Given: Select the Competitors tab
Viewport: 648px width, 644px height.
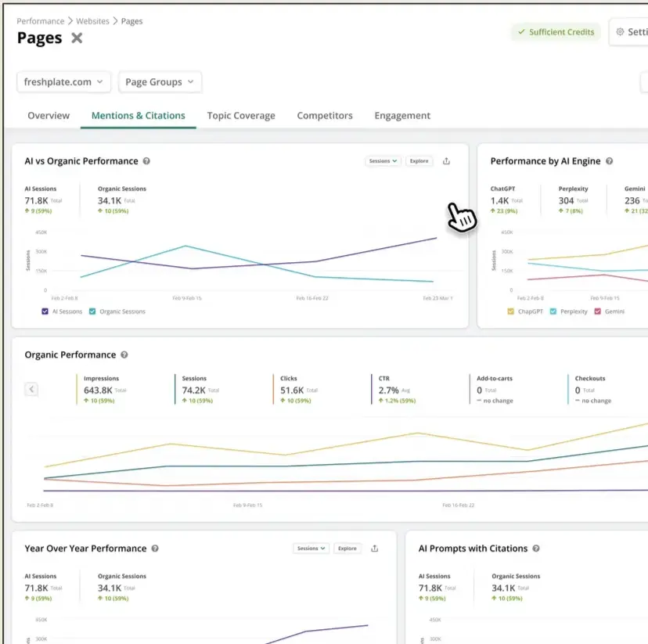Looking at the screenshot, I should coord(324,115).
